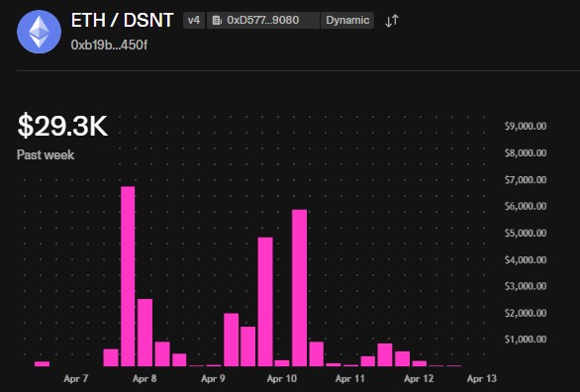Swap pair order with reverse arrows icon
Screen dimensions: 580x392
392,21
